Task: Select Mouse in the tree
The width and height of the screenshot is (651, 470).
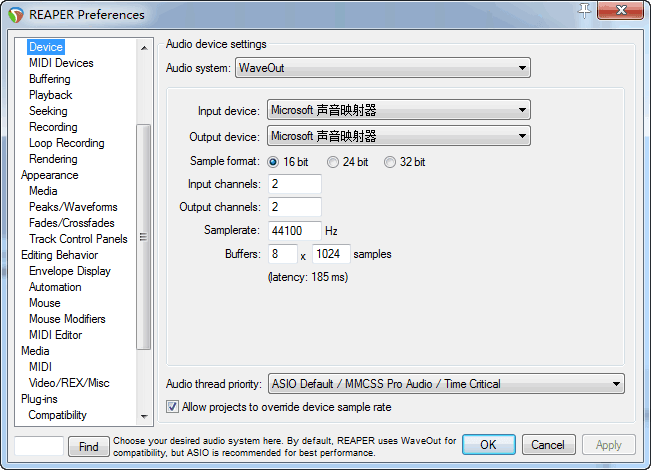Action: click(45, 303)
